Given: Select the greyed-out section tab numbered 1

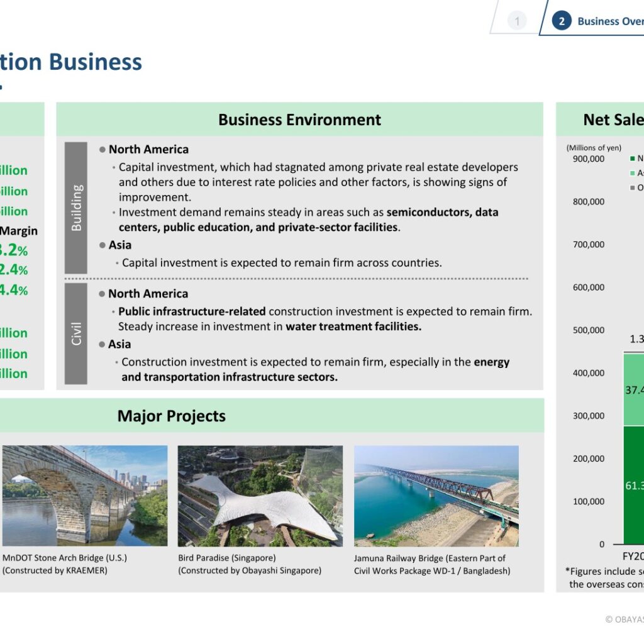Looking at the screenshot, I should coord(517,20).
